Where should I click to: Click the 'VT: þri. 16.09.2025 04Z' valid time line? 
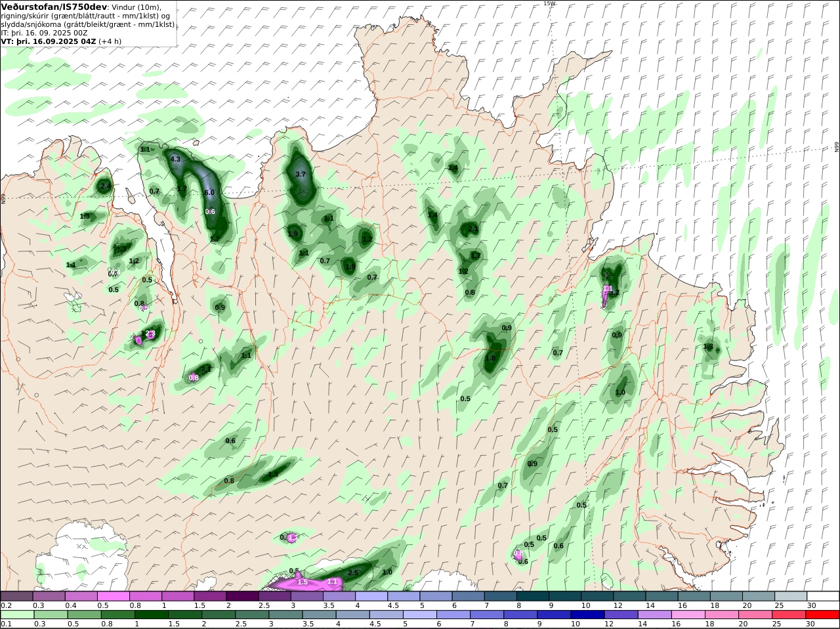point(49,41)
